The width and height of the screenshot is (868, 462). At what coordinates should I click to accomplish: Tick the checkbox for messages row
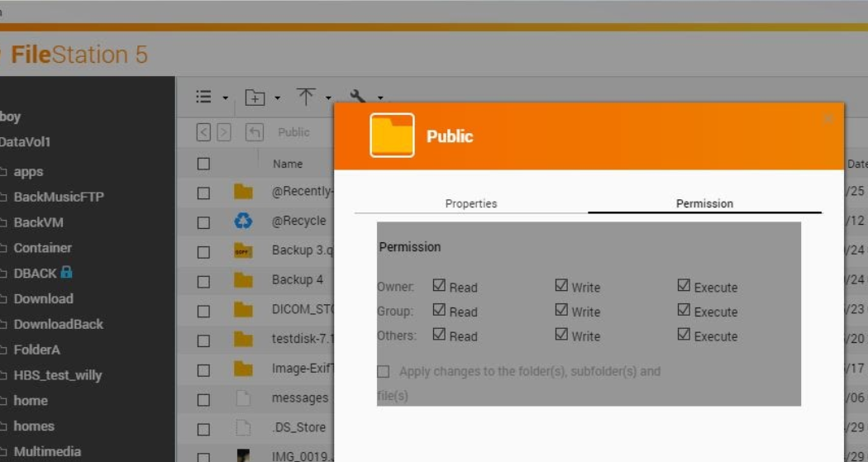(x=203, y=399)
